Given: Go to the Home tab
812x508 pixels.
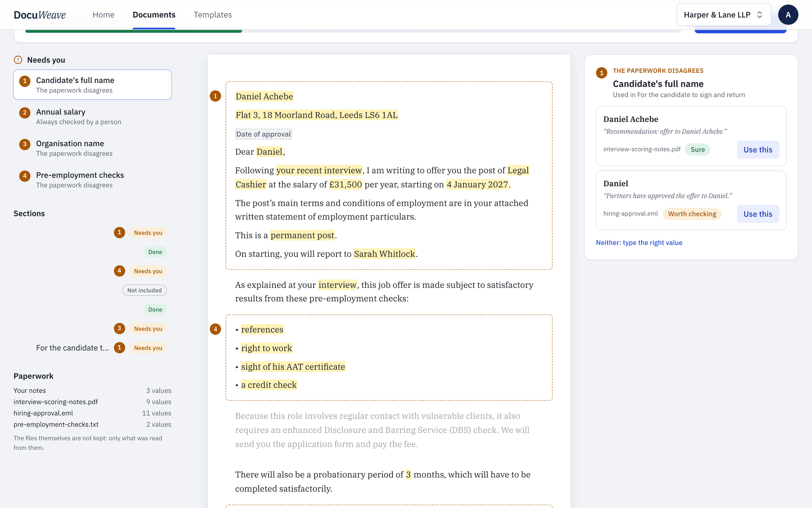Looking at the screenshot, I should (x=104, y=15).
